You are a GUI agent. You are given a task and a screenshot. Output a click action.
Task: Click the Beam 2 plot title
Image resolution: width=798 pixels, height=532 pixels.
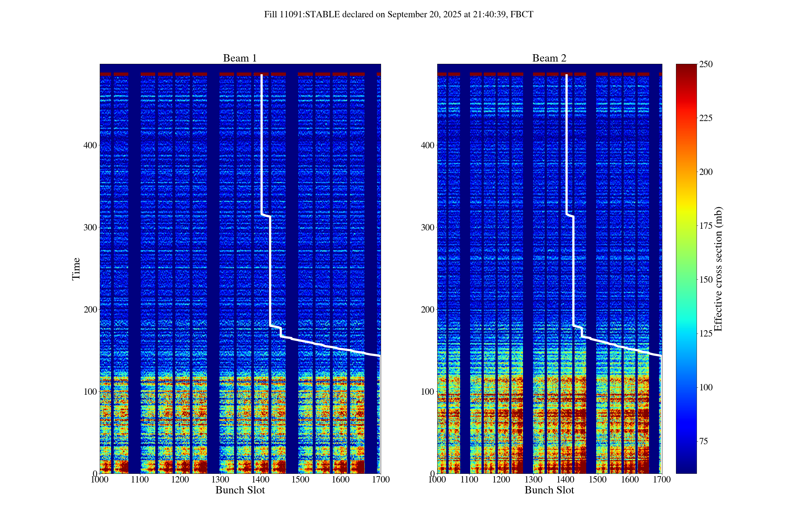(549, 58)
